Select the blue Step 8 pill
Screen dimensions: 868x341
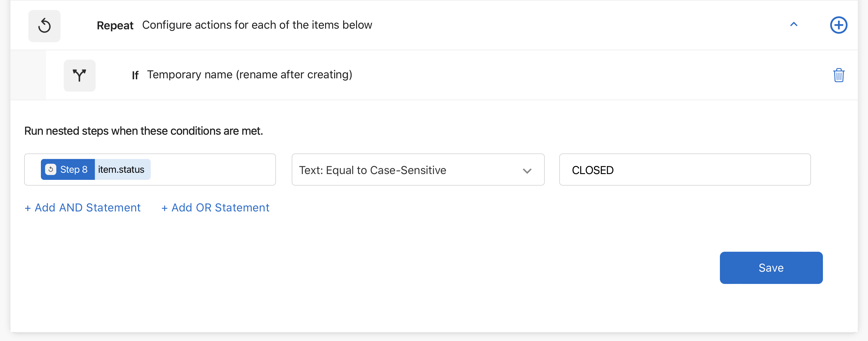point(67,169)
